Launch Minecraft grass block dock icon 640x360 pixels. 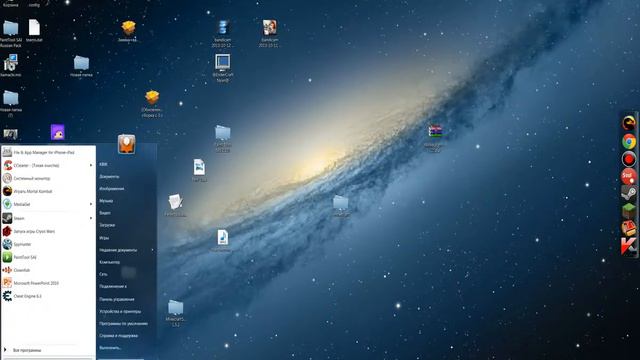629,211
